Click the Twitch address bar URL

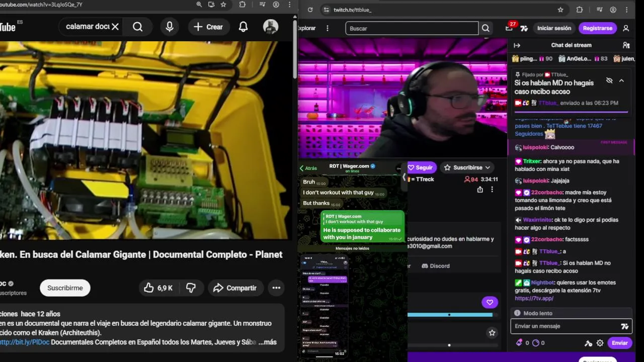(x=352, y=10)
